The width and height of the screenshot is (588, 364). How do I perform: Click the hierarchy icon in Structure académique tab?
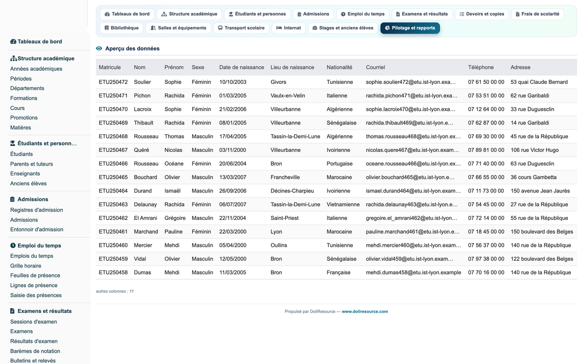tap(164, 14)
